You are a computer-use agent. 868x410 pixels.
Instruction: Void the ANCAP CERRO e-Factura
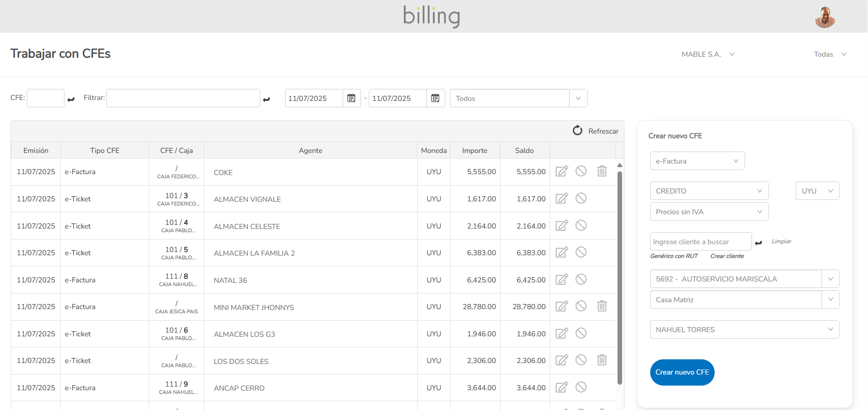point(581,387)
